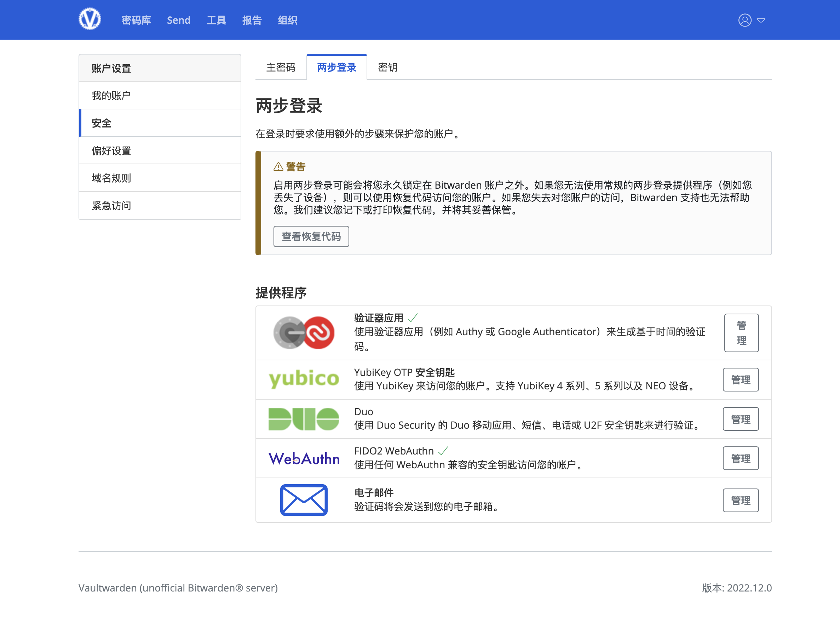Open the 密码库 navigation item

(137, 20)
